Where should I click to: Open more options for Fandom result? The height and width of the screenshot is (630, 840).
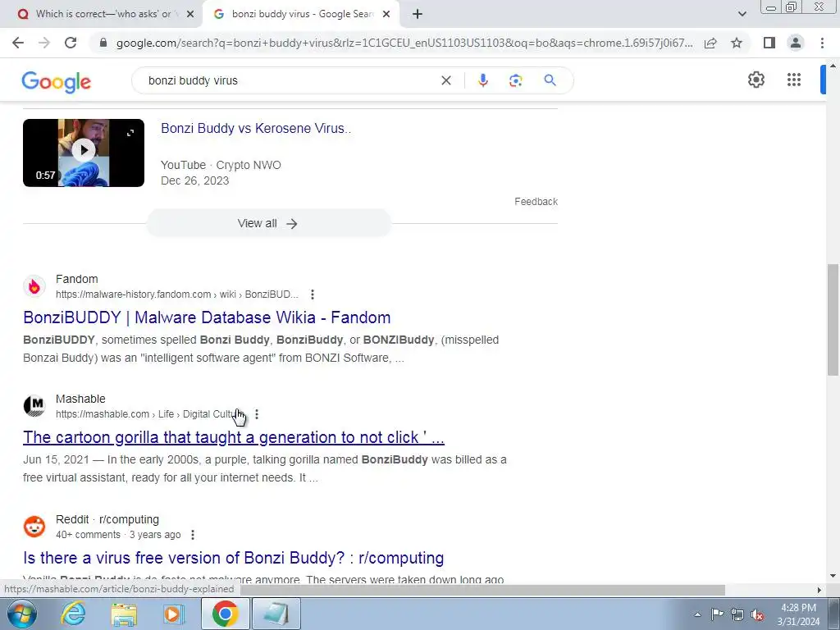313,294
